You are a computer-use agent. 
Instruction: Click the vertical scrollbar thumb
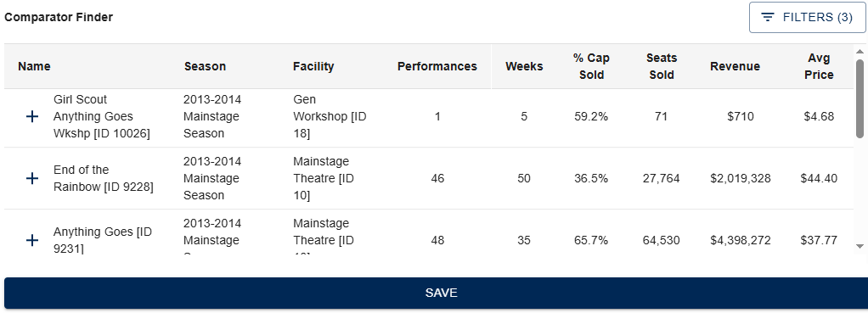(860, 98)
